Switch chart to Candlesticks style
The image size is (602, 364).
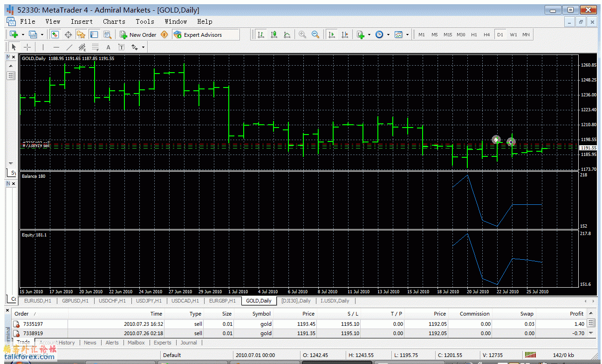pos(274,34)
